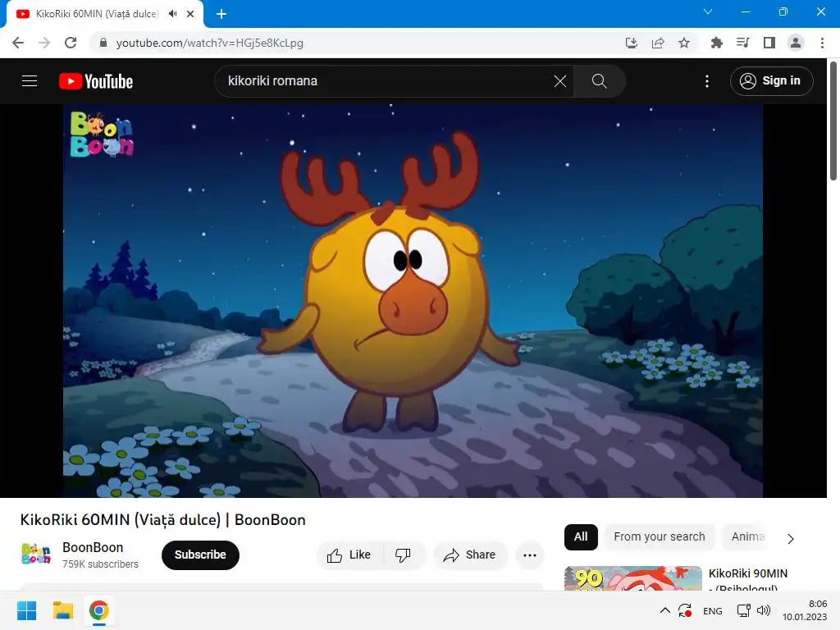Click the search magnifier button
The height and width of the screenshot is (630, 840).
click(x=599, y=81)
